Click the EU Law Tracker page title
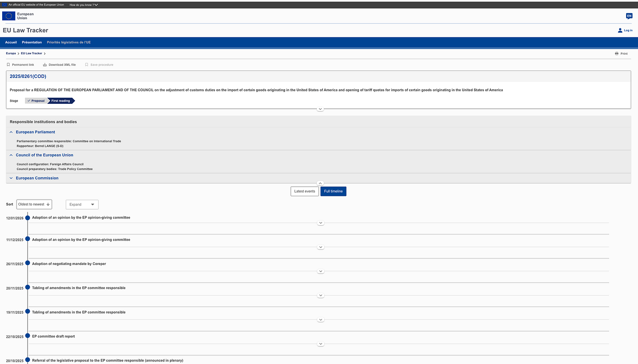 [25, 30]
